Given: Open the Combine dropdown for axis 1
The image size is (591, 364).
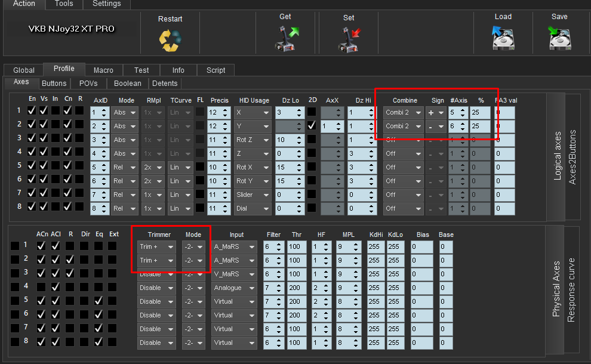Looking at the screenshot, I should [x=403, y=112].
